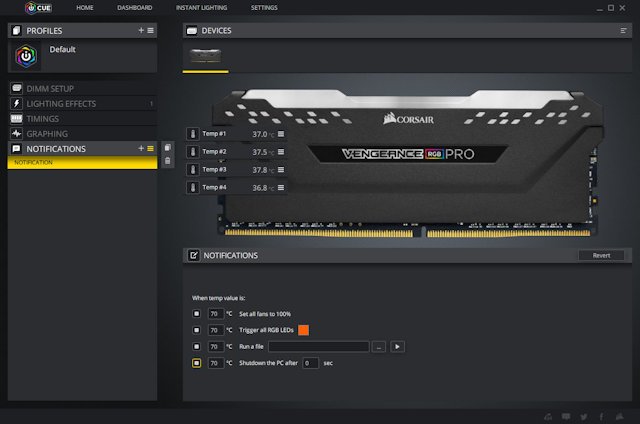Image resolution: width=640 pixels, height=424 pixels.
Task: Delete the selected notification with trash icon
Action: 168,161
